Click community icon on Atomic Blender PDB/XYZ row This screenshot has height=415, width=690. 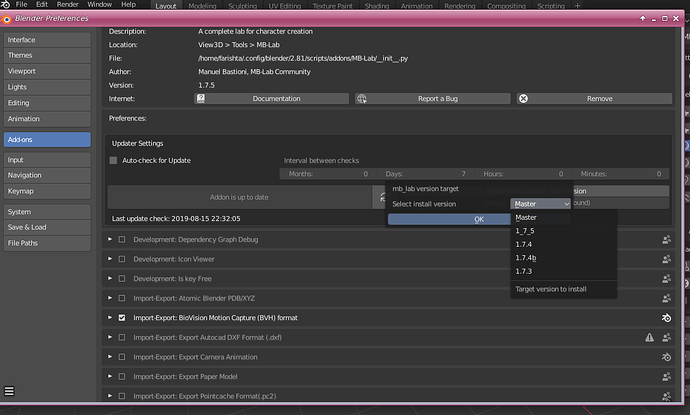coord(666,298)
